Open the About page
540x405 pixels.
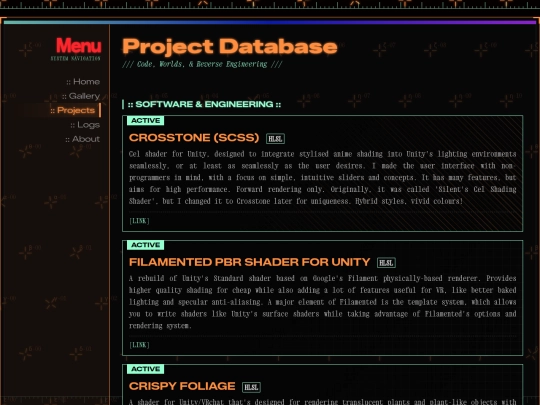[83, 139]
